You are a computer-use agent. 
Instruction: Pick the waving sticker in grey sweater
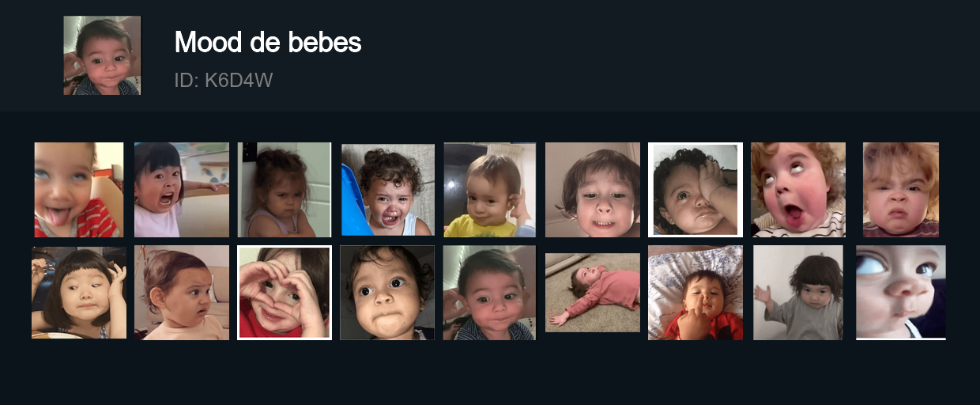click(798, 293)
